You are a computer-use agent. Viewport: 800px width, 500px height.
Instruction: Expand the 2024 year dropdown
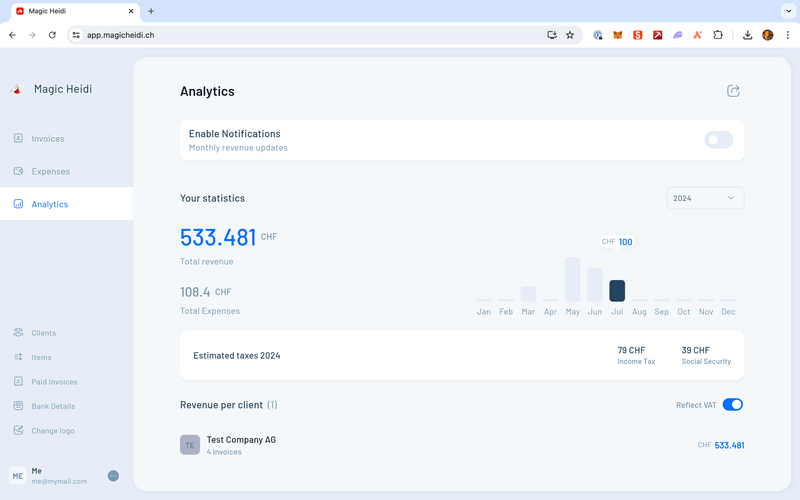click(x=705, y=198)
